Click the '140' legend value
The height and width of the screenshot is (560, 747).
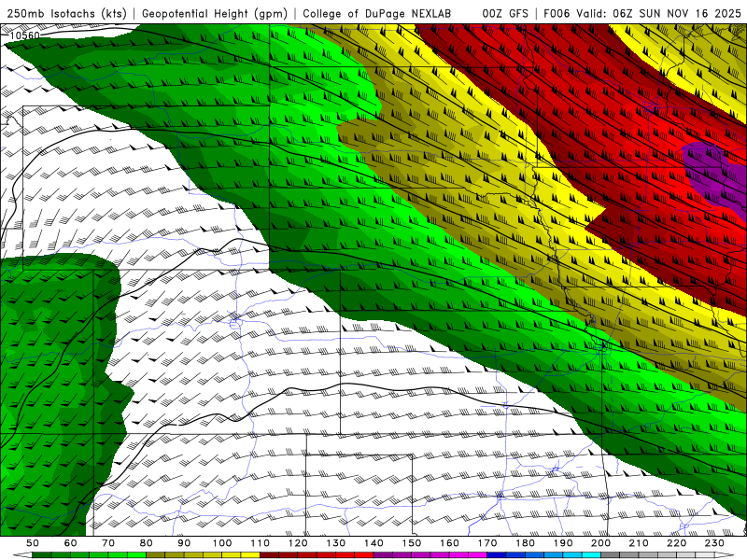pyautogui.click(x=373, y=543)
